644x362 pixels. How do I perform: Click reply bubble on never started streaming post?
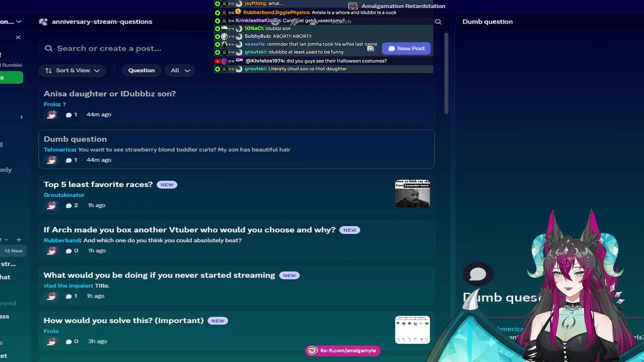(69, 296)
